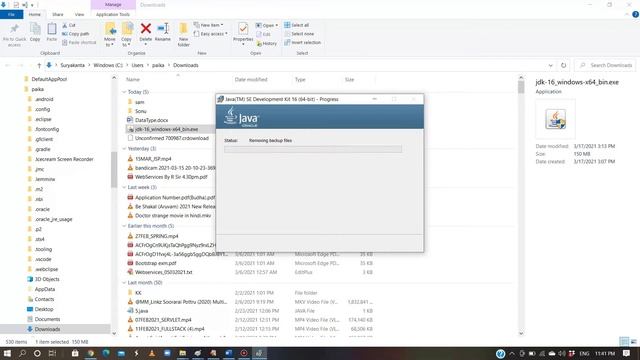Switch to the Home ribbon tab
This screenshot has height=360, width=640.
[35, 14]
